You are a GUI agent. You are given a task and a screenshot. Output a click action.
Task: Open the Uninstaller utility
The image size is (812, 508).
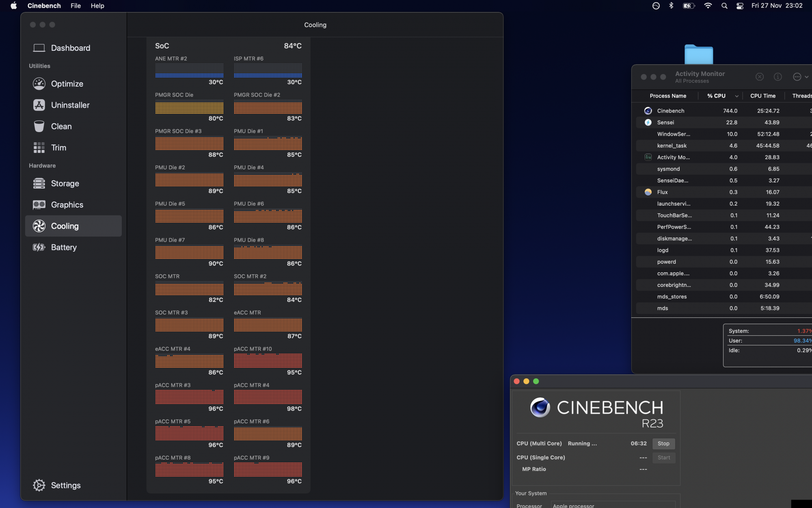70,105
